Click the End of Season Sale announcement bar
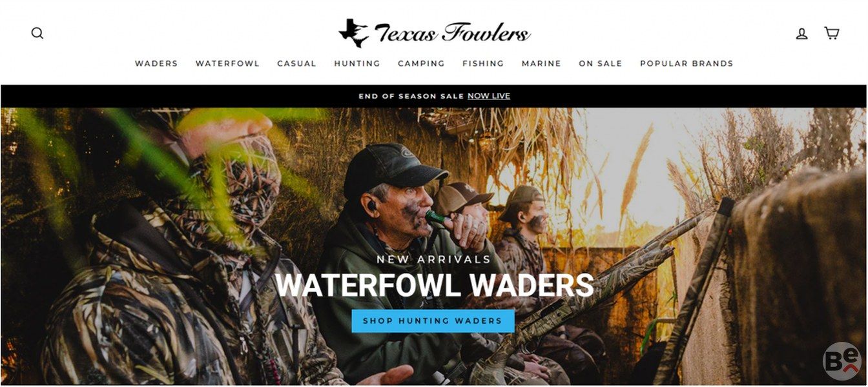 click(434, 96)
